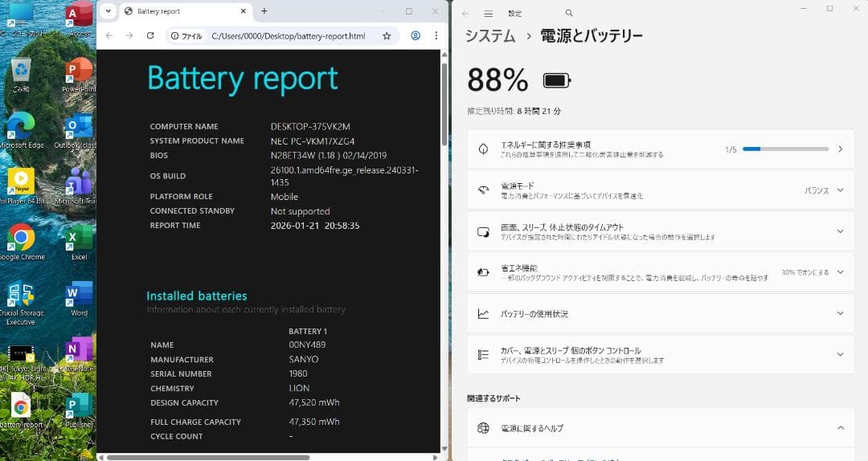868x461 pixels.
Task: Open the Crucial Storage Executive shortcut
Action: [x=21, y=303]
